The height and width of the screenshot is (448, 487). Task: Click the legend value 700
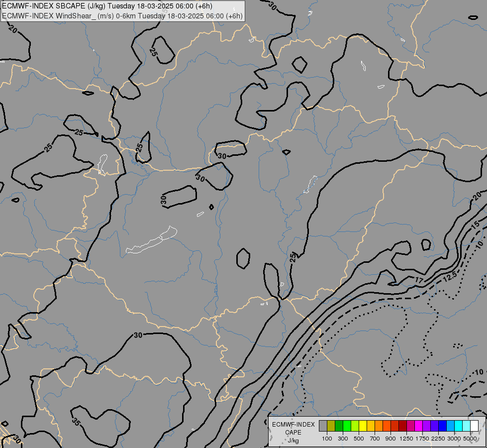[375, 439]
